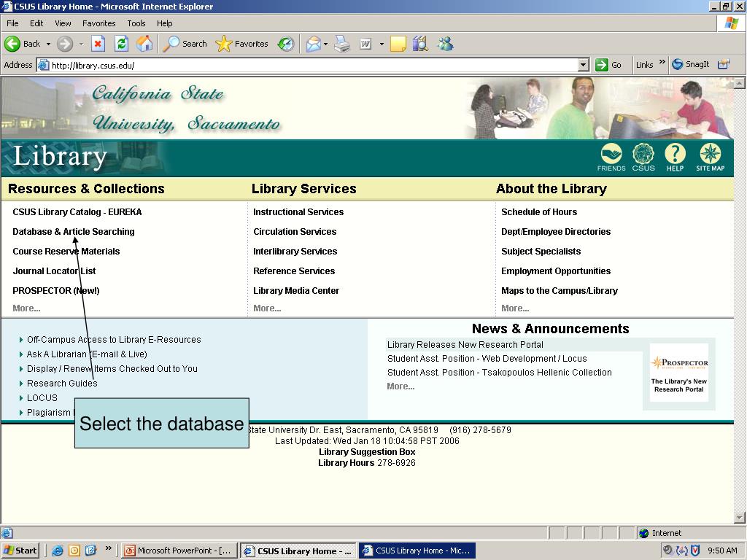Open the yellow Discuss note icon

pyautogui.click(x=398, y=44)
